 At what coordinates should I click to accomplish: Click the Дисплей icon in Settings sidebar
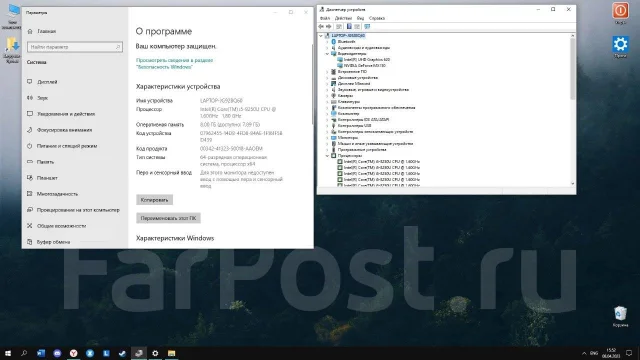[30, 82]
